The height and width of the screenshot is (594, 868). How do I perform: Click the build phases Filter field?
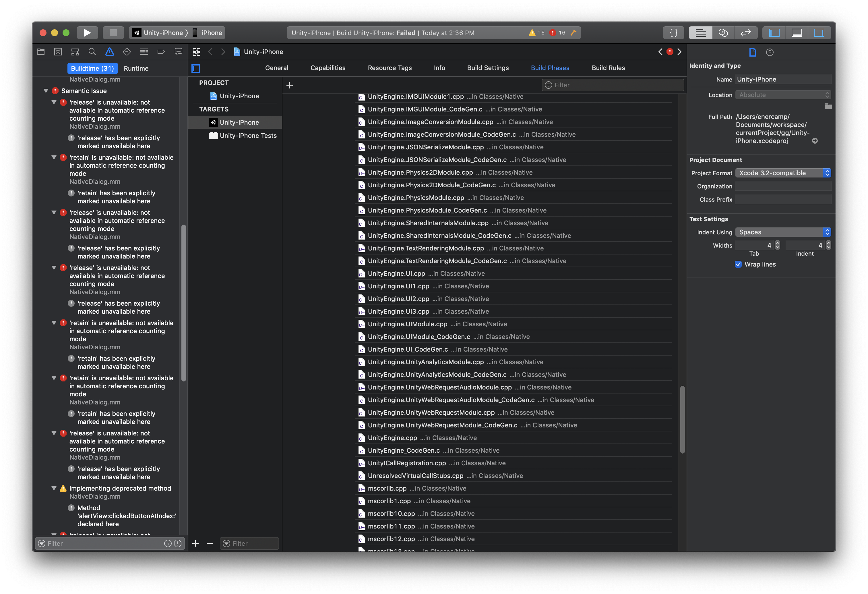613,85
